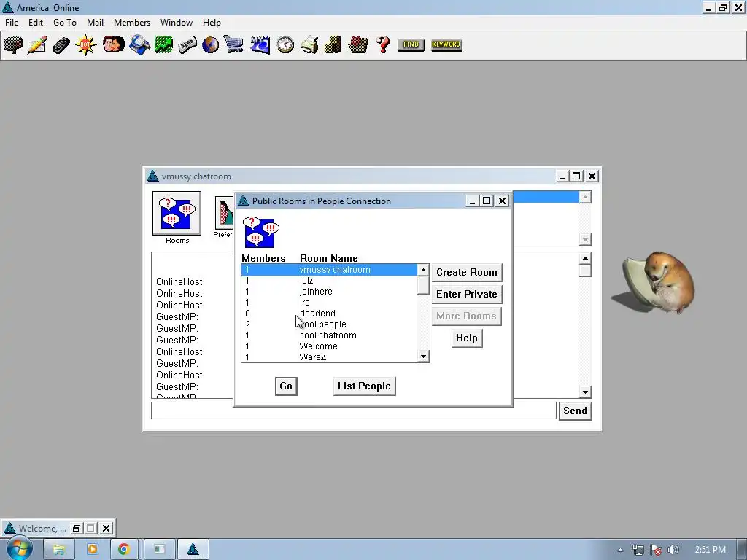The height and width of the screenshot is (560, 747).
Task: Click the Rooms icon in chatroom window
Action: point(177,214)
